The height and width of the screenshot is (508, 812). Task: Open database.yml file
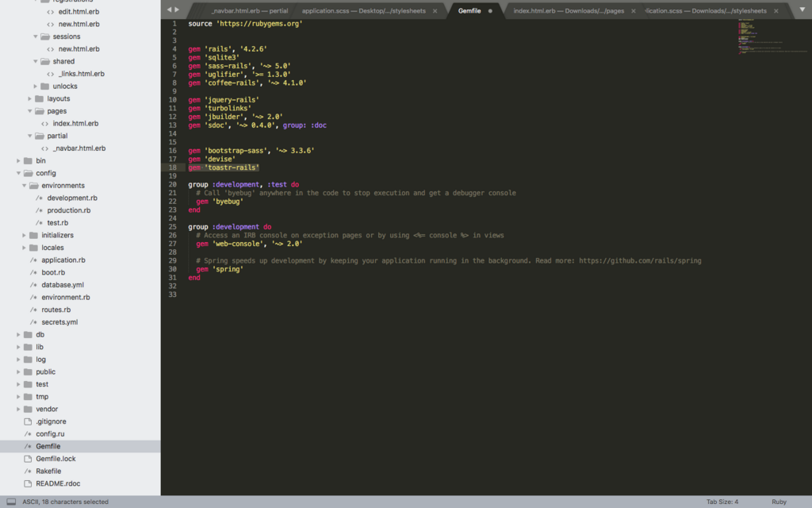click(63, 285)
